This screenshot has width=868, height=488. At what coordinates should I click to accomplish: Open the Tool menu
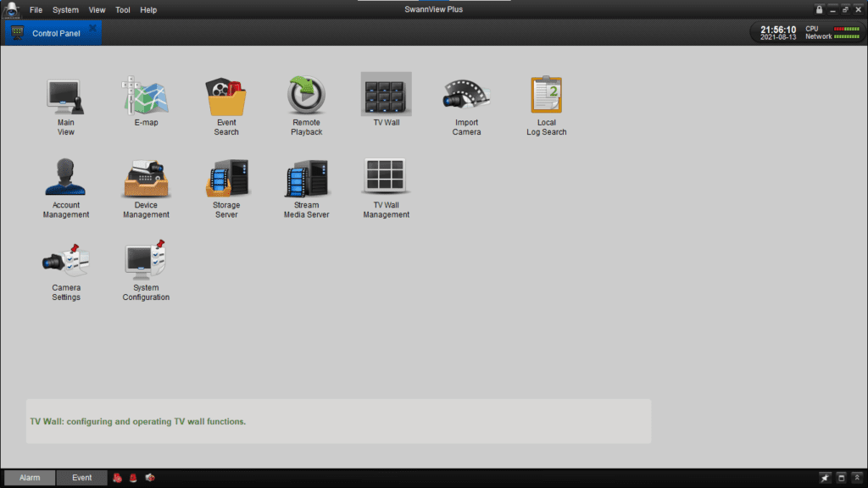coord(122,9)
